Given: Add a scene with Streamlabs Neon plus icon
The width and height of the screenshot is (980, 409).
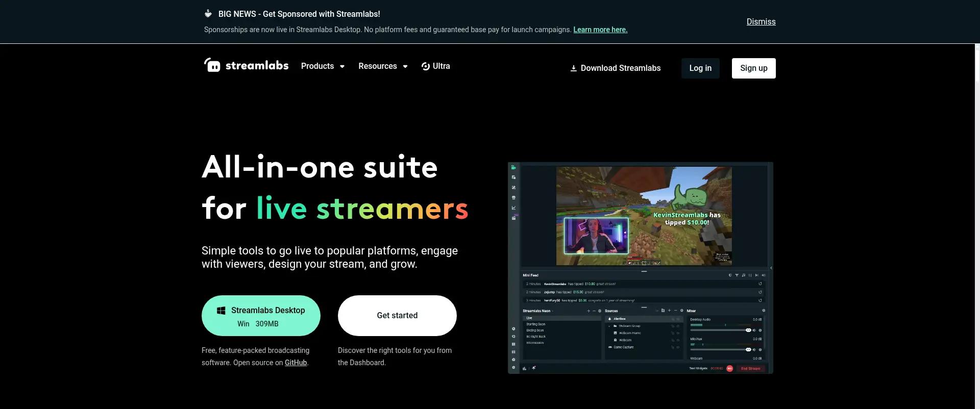Looking at the screenshot, I should pyautogui.click(x=589, y=311).
